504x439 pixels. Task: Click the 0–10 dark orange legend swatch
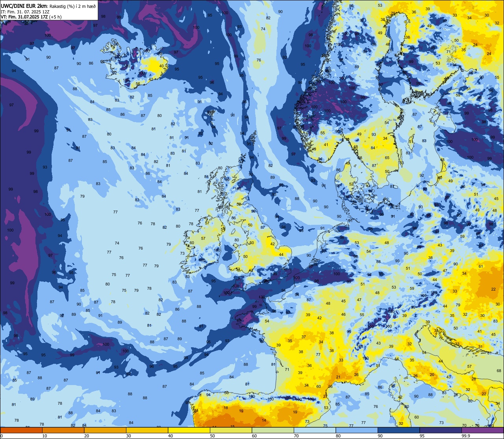21,430
